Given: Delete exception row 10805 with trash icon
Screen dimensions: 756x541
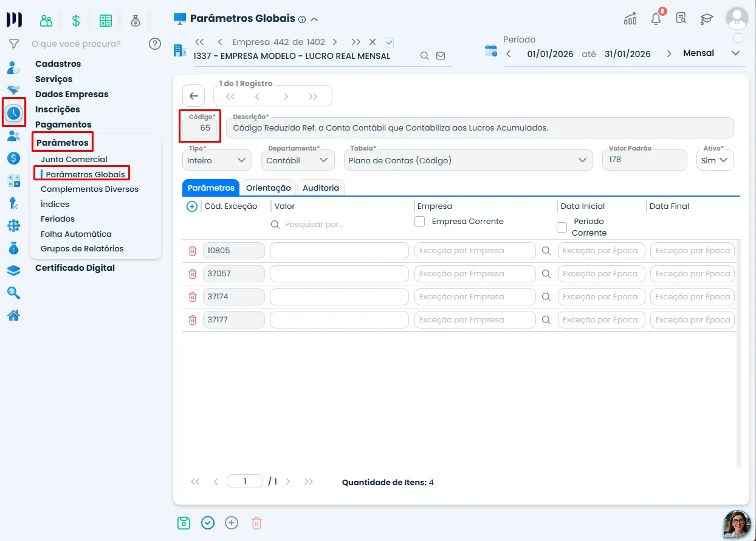Looking at the screenshot, I should (x=193, y=251).
